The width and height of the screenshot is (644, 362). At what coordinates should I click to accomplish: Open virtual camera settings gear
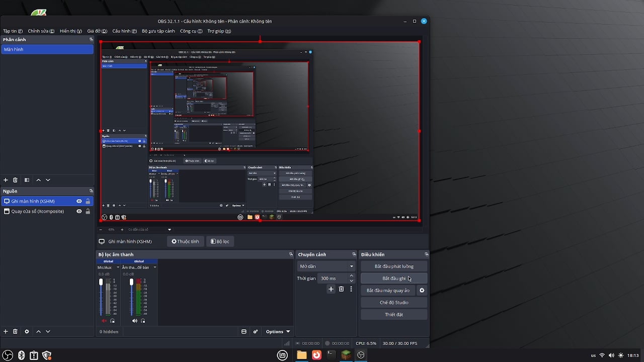[422, 291]
